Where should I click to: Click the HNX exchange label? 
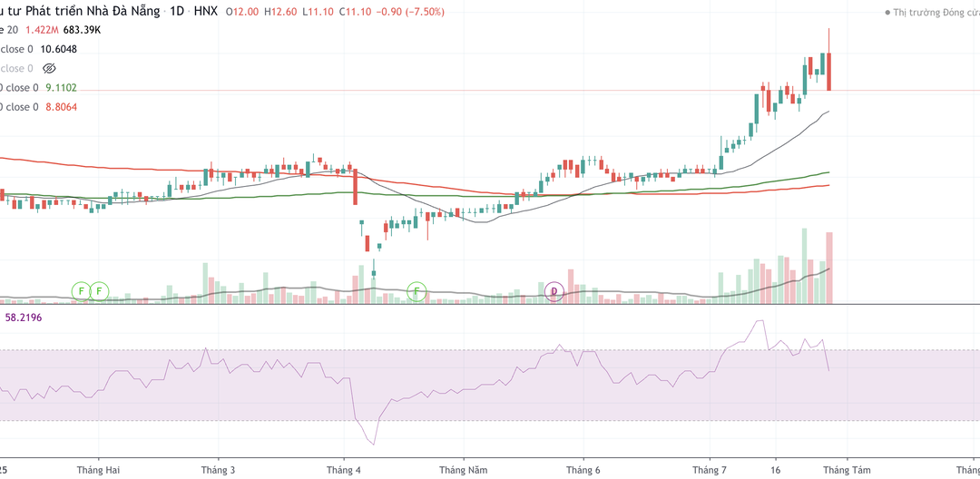point(204,12)
